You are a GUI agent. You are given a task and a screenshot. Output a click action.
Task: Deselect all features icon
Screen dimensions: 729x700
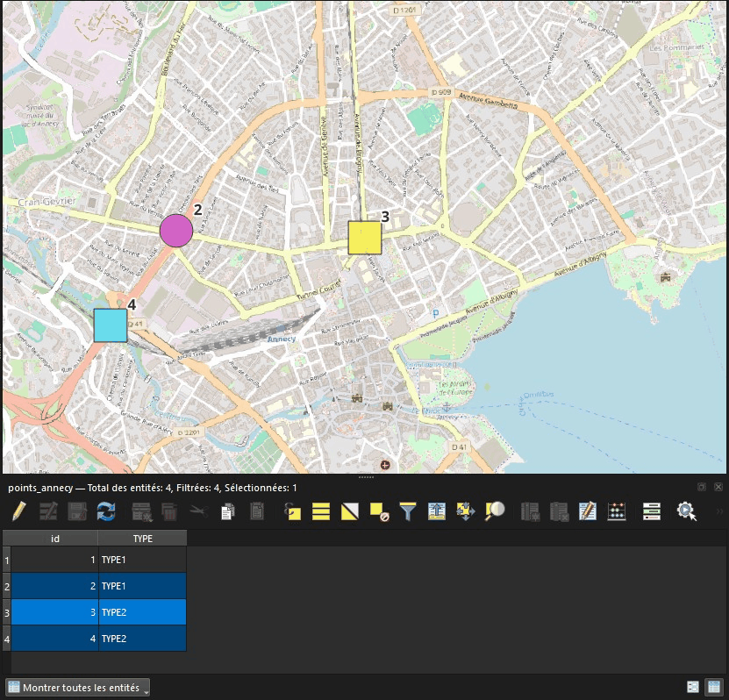(379, 511)
